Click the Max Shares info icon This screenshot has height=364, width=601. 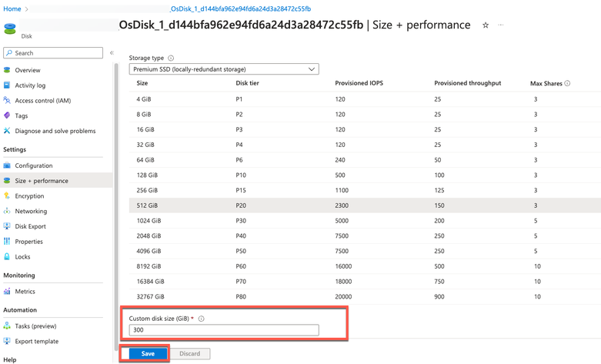(x=567, y=83)
